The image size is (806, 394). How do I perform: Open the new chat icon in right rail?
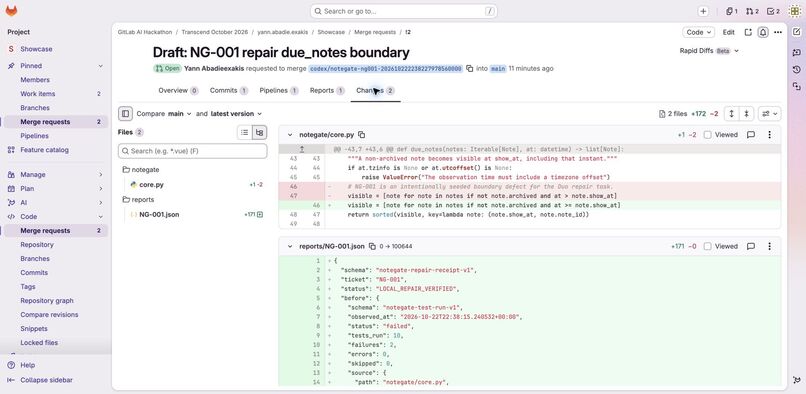coord(796,52)
